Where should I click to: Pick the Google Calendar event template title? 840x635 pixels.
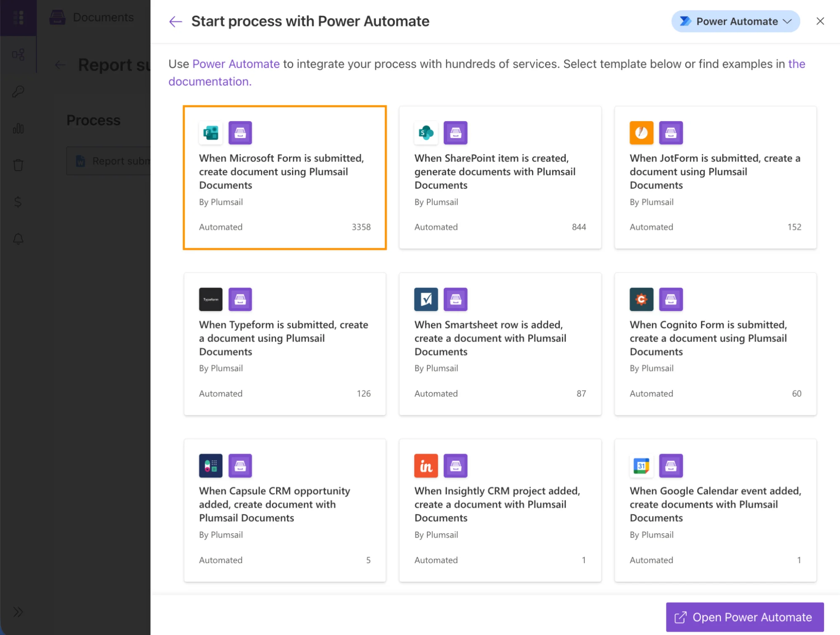pyautogui.click(x=715, y=504)
